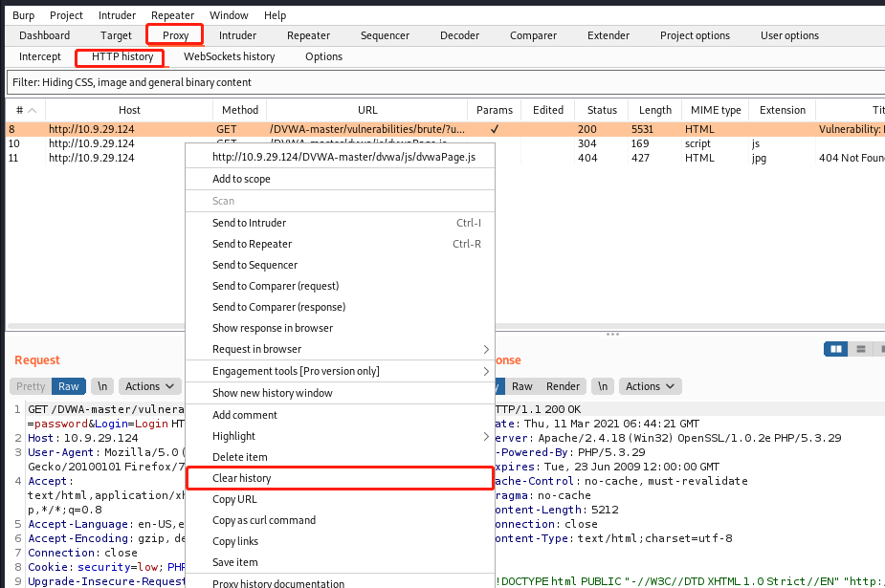Image resolution: width=885 pixels, height=588 pixels.
Task: Select the Proxy tab
Action: [x=175, y=35]
